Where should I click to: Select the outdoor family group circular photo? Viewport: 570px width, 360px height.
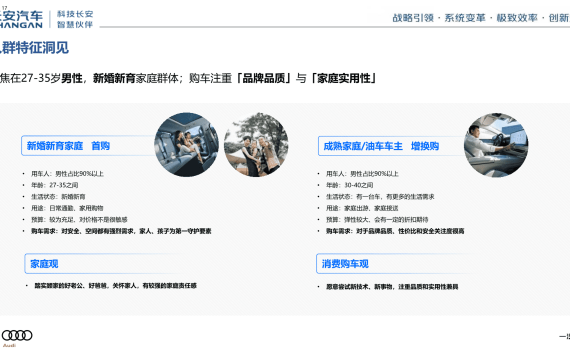256,145
